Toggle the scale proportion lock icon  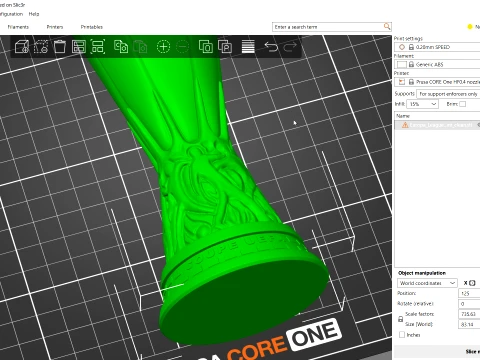pos(401,319)
